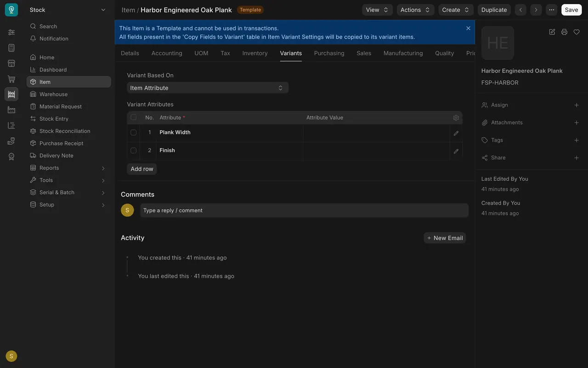The image size is (588, 368).
Task: Open the Variant Based On dropdown
Action: tap(208, 88)
